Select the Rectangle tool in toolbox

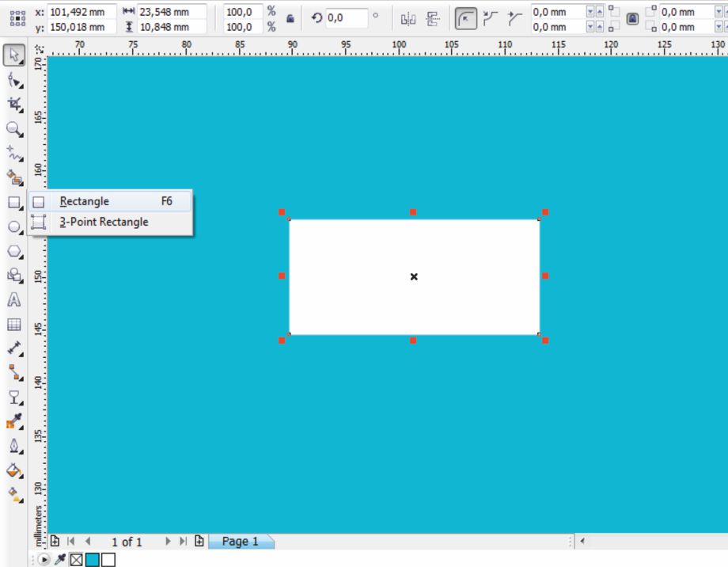tap(15, 203)
